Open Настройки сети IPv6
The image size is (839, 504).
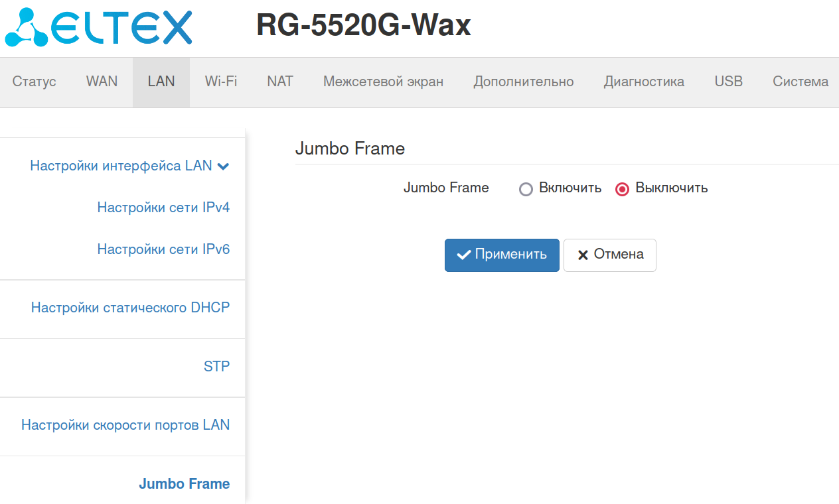click(163, 249)
